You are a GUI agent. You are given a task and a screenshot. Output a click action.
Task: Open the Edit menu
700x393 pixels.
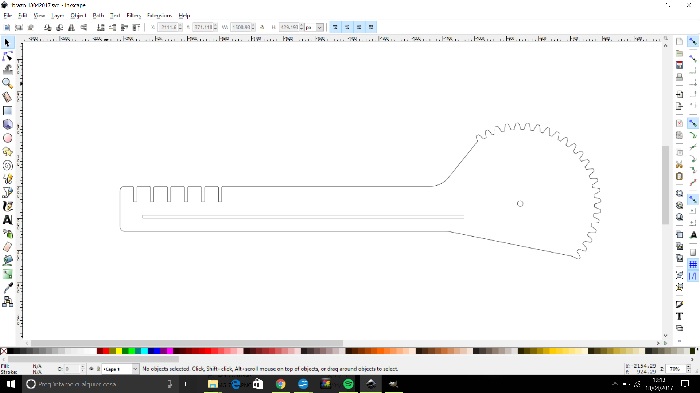23,15
